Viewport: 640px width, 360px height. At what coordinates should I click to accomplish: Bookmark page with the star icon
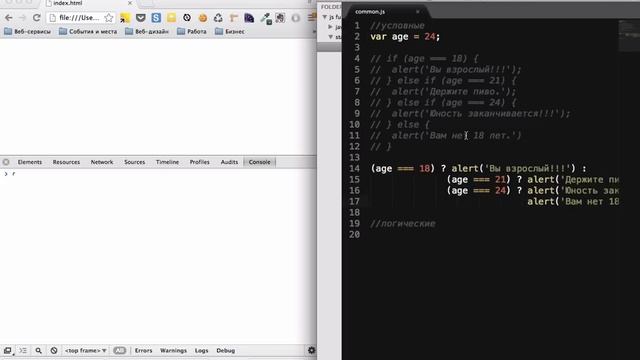tap(109, 18)
